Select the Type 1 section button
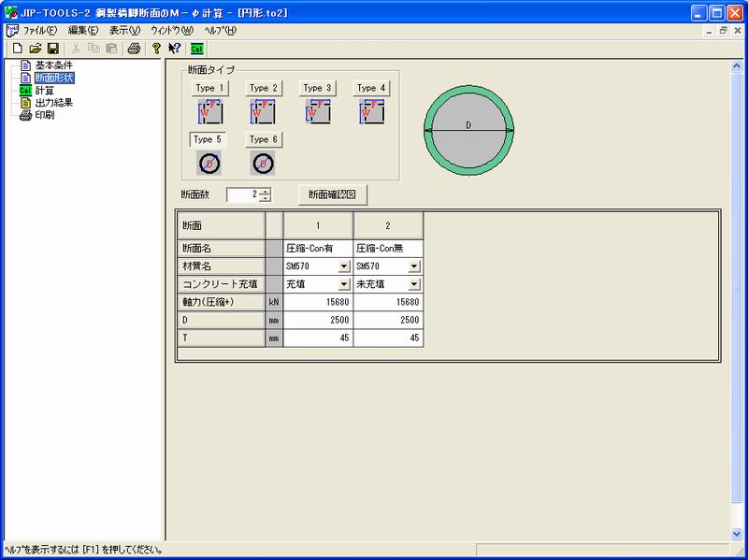748x560 pixels. 209,88
